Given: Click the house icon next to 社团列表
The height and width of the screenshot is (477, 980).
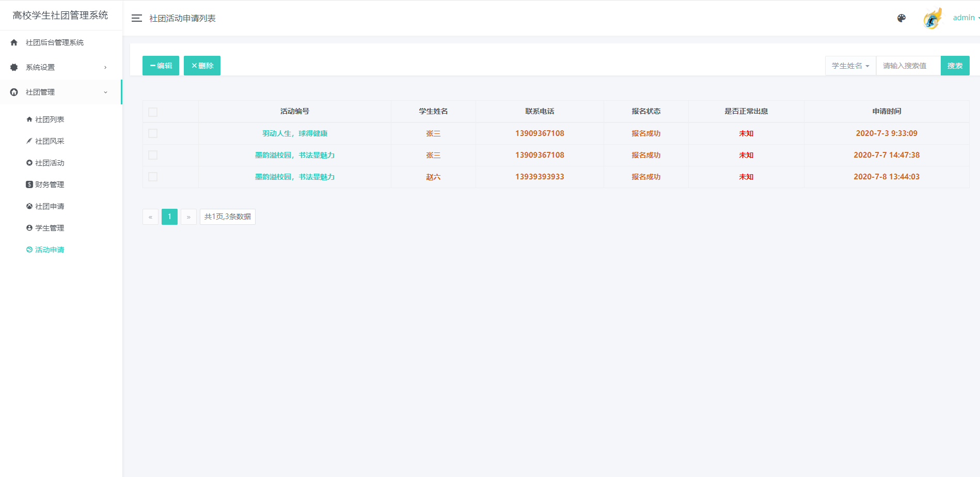Looking at the screenshot, I should coord(29,119).
